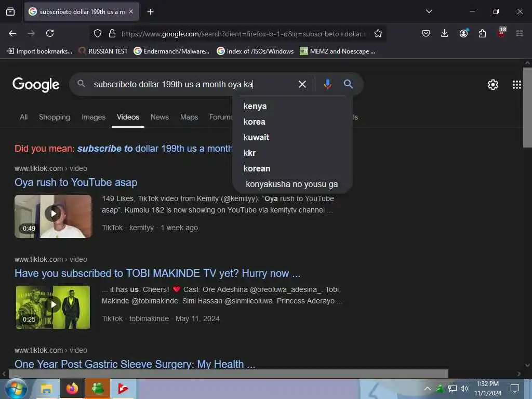532x399 pixels.
Task: Open the extension showing badge 18
Action: click(501, 33)
